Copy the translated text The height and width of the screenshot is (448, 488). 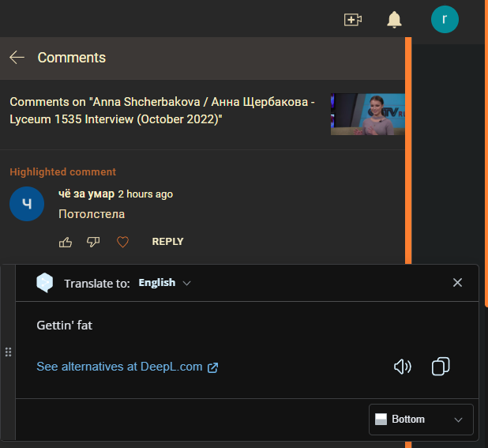coord(441,367)
